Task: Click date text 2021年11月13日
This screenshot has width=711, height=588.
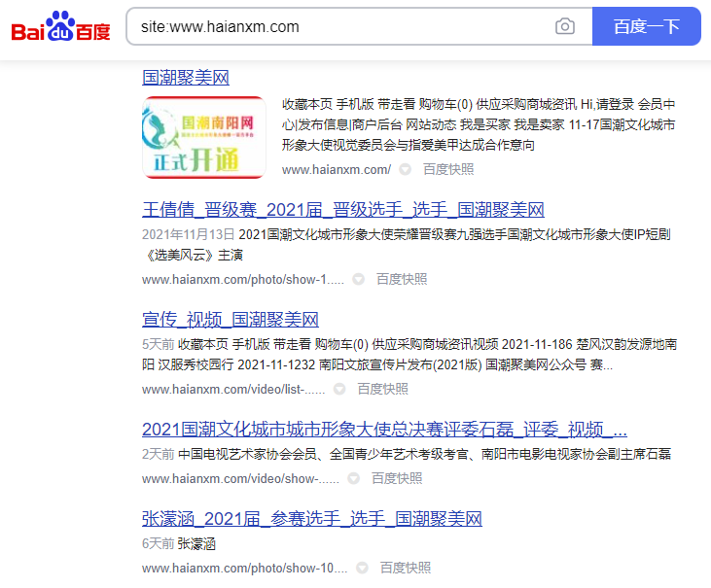Action: click(x=188, y=234)
